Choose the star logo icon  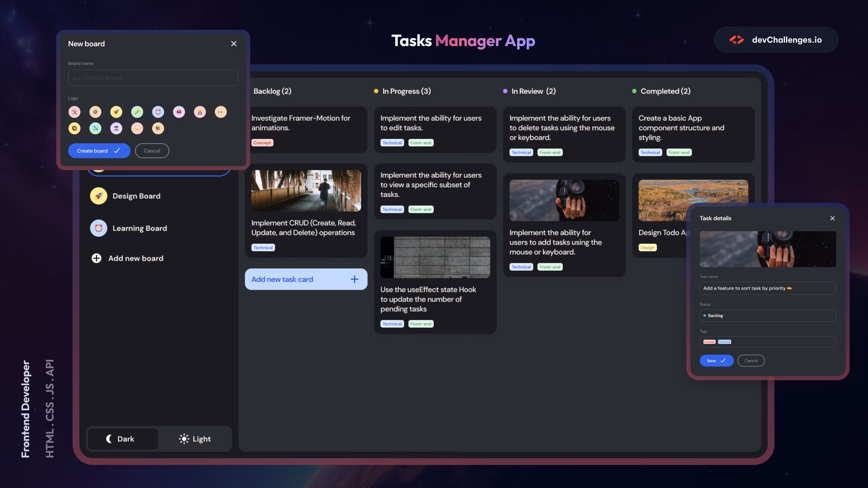[137, 129]
